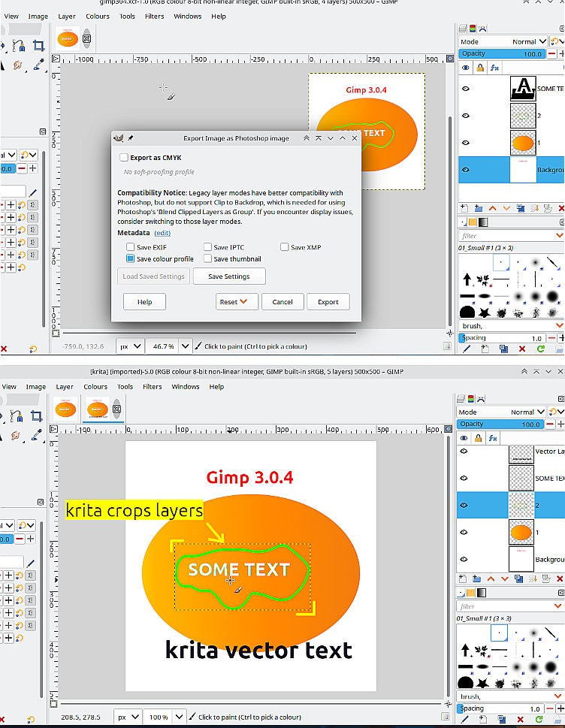Open the Tools menu in the lower window

coord(125,387)
